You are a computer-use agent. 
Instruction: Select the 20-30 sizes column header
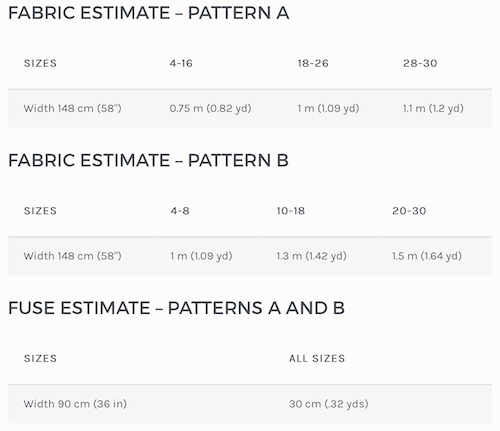coord(409,211)
